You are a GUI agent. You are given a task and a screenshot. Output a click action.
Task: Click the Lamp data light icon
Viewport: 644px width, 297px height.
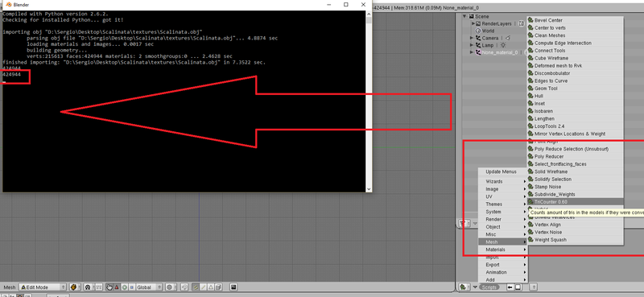pyautogui.click(x=503, y=45)
